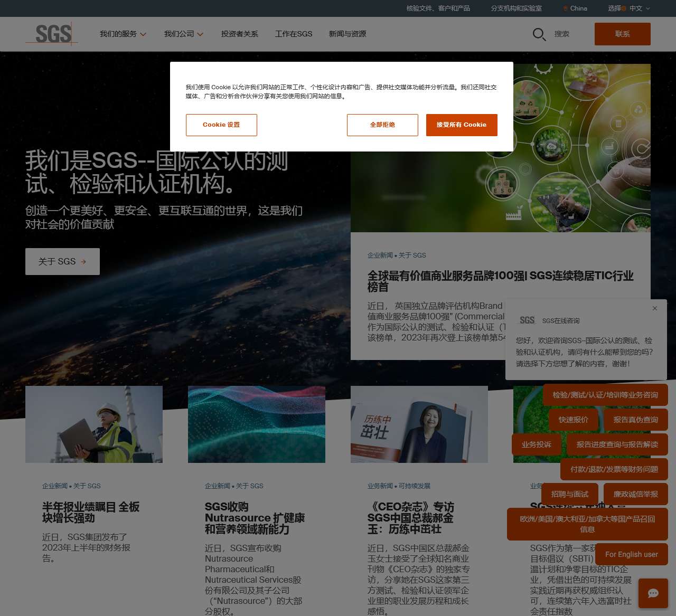Click the 搜索 search field
This screenshot has width=676, height=616.
(562, 34)
